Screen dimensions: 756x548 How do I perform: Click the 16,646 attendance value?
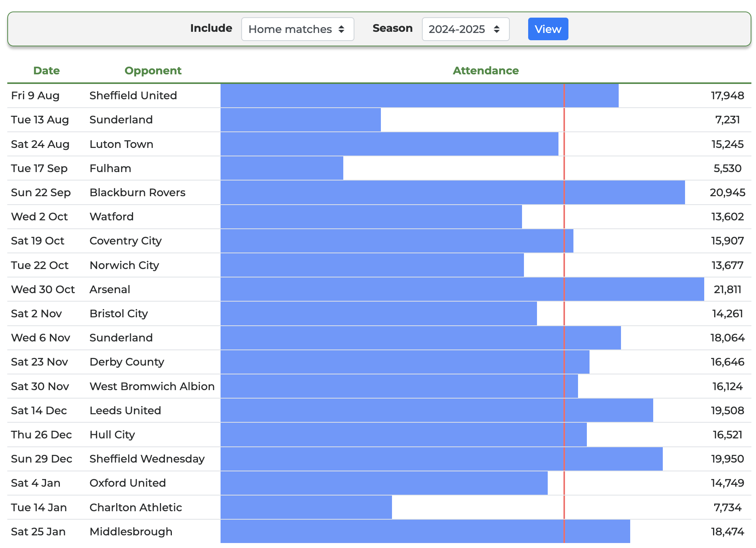point(727,362)
